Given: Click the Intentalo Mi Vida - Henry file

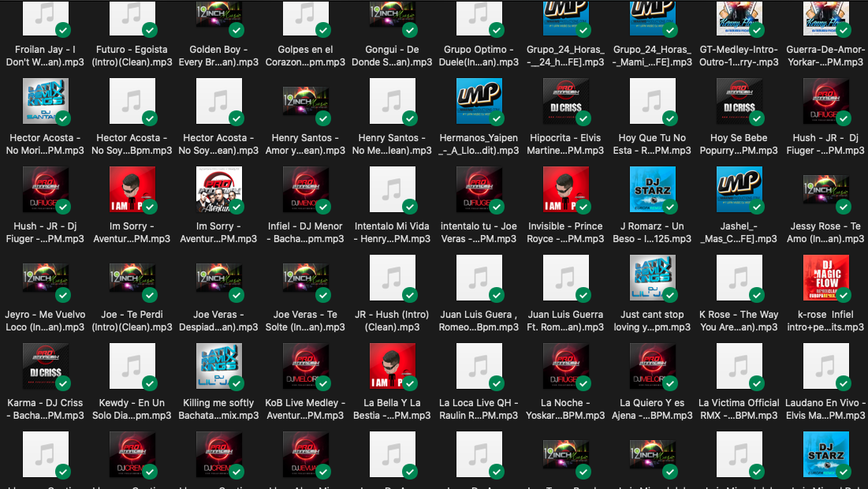Looking at the screenshot, I should [x=393, y=190].
